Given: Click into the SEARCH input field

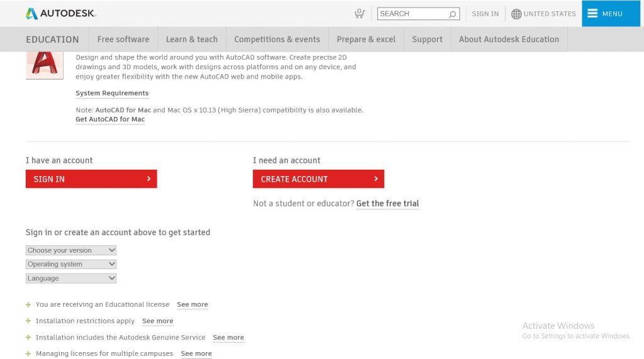Looking at the screenshot, I should [412, 14].
